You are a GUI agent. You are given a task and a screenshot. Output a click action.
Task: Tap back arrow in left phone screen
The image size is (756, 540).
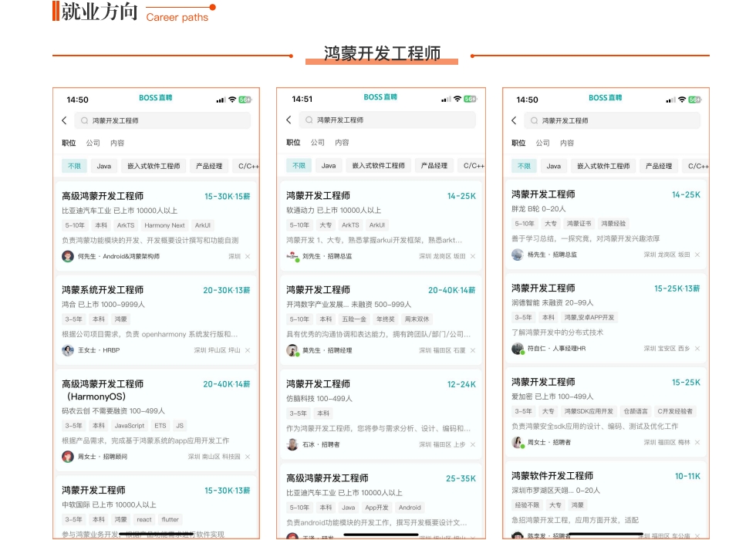[64, 120]
